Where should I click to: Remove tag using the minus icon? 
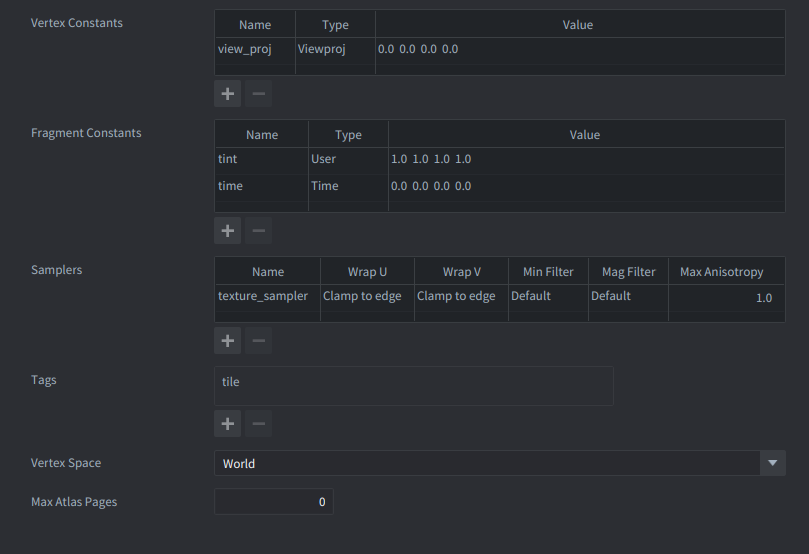(258, 424)
